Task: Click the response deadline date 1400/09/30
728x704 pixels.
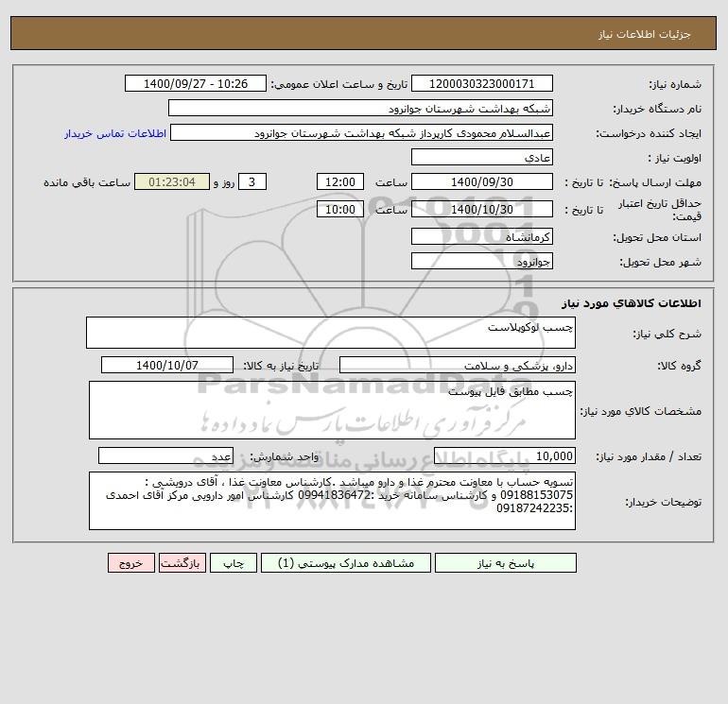Action: click(x=482, y=182)
